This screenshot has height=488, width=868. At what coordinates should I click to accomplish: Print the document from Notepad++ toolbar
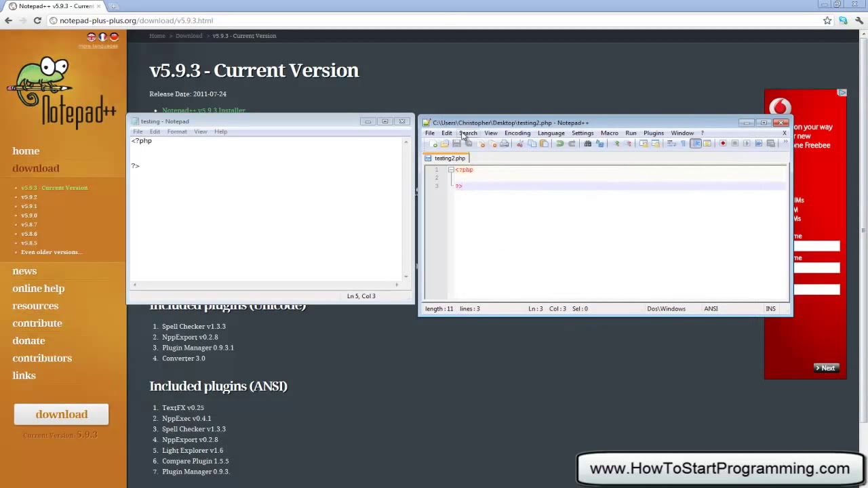click(504, 144)
